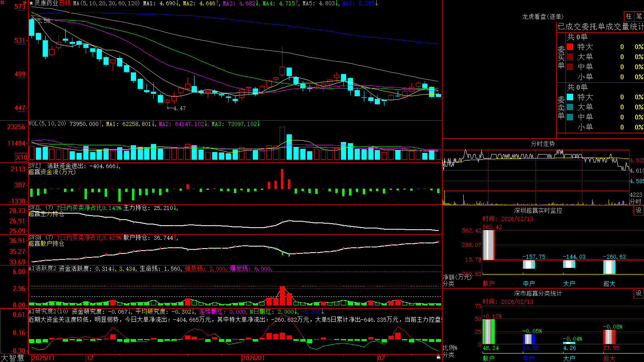Screen dimensions: 644x362
Task: Click the AI活跃度2 indicator label
Action: coord(43,268)
